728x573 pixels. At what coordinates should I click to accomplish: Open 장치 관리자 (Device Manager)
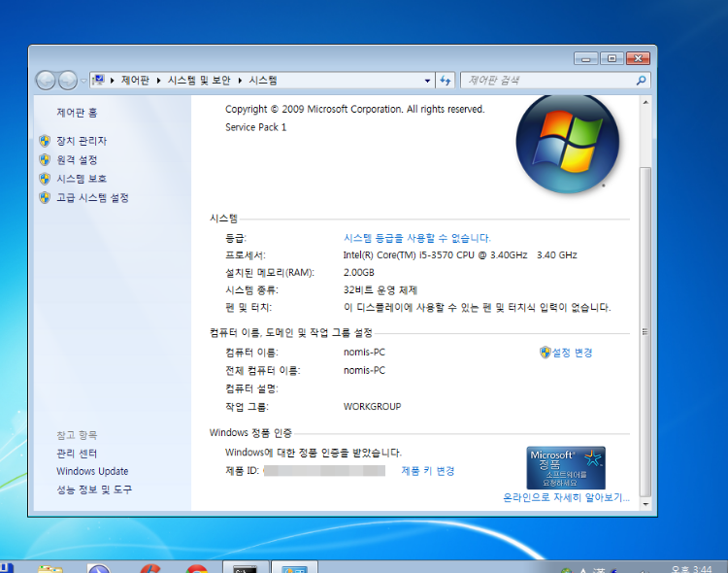pos(82,141)
